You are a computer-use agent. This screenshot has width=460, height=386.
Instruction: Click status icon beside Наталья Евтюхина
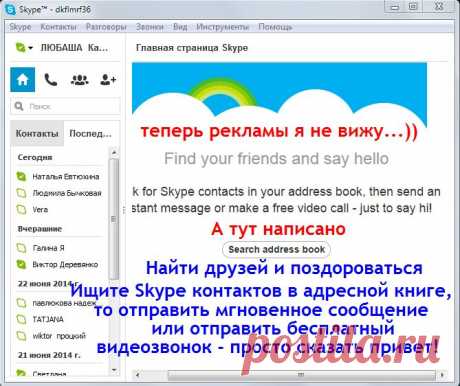(21, 176)
